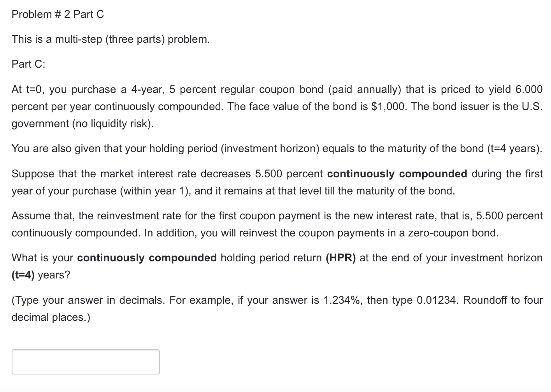Click the bolded 'HPR' text in the question
Image resolution: width=551 pixels, height=392 pixels.
click(341, 257)
